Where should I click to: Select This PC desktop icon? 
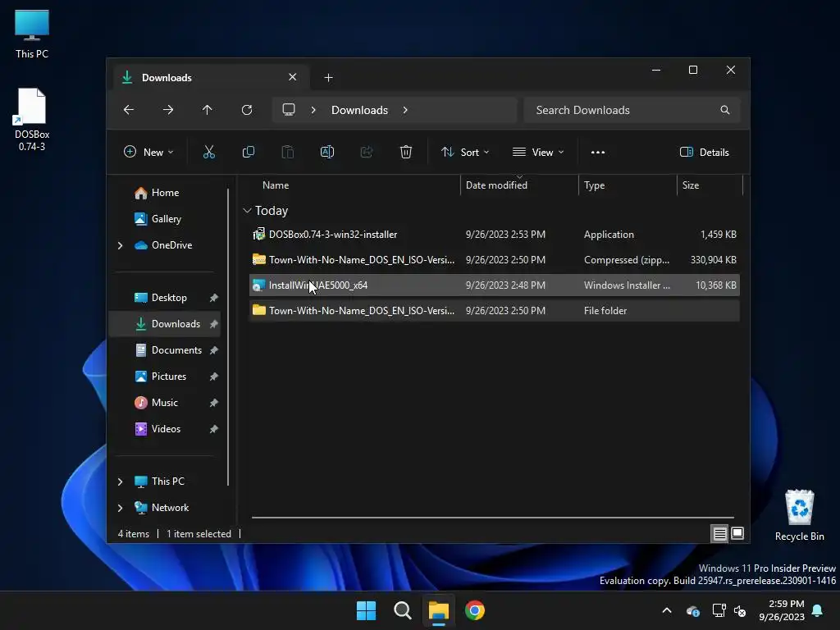point(32,34)
